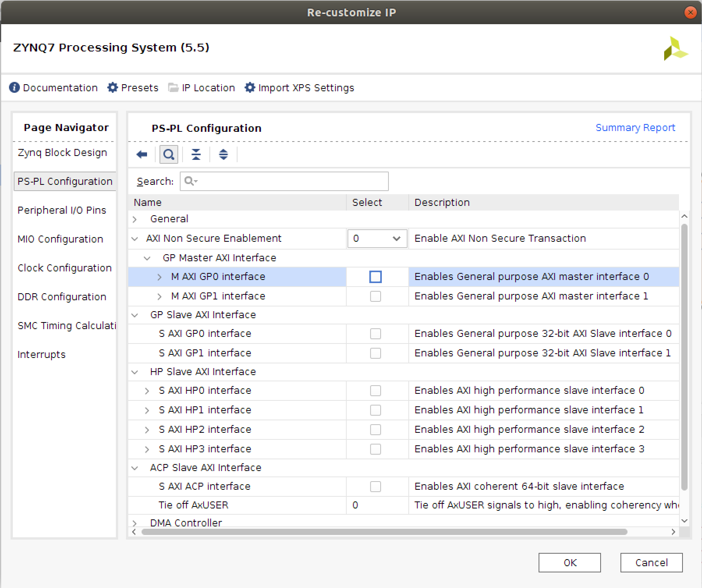Screen dimensions: 702x588
Task: Click the Expand All toolbar icon
Action: point(223,155)
